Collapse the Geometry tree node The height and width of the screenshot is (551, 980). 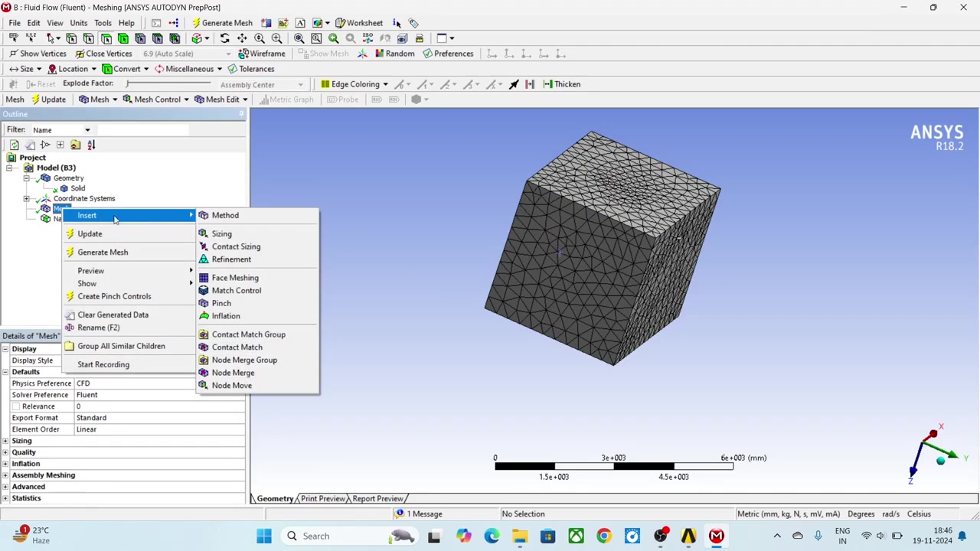[26, 178]
